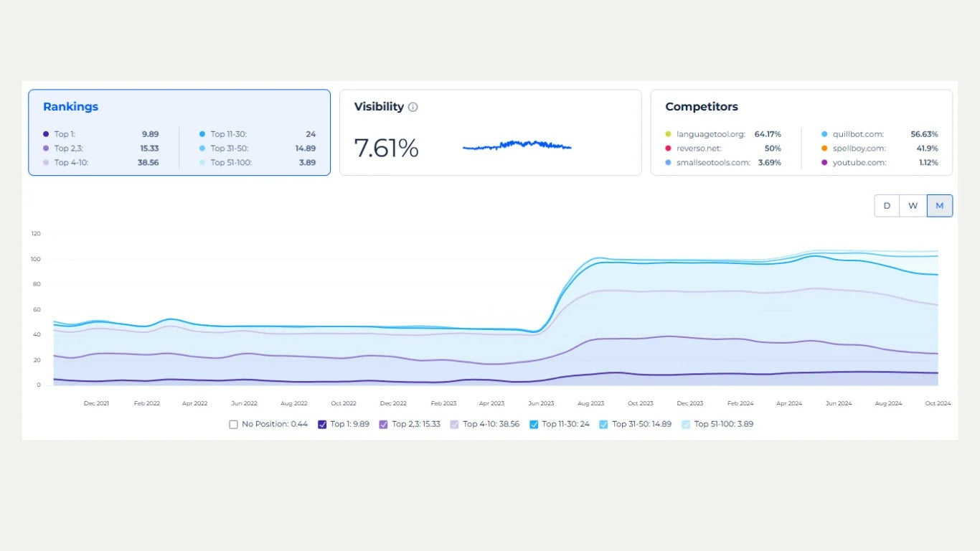Screen dimensions: 980x551
Task: Click the dark dot beside Top 1 ranking
Action: click(x=44, y=134)
